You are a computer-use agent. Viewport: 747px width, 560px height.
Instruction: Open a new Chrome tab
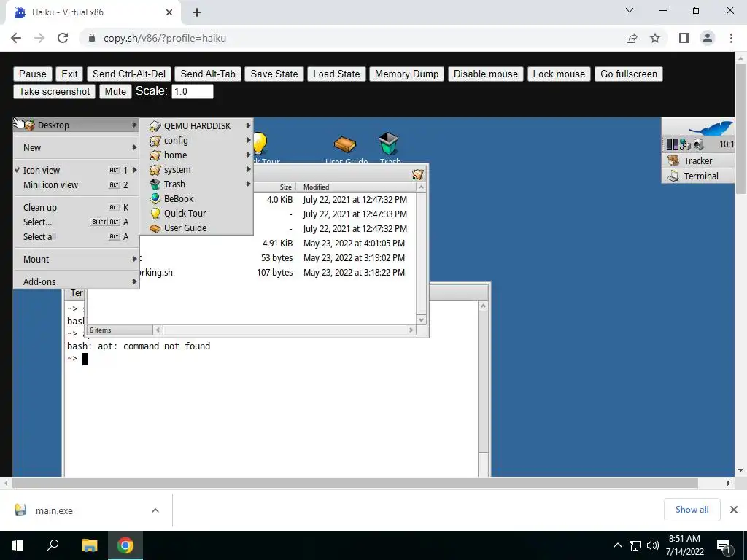coord(197,12)
